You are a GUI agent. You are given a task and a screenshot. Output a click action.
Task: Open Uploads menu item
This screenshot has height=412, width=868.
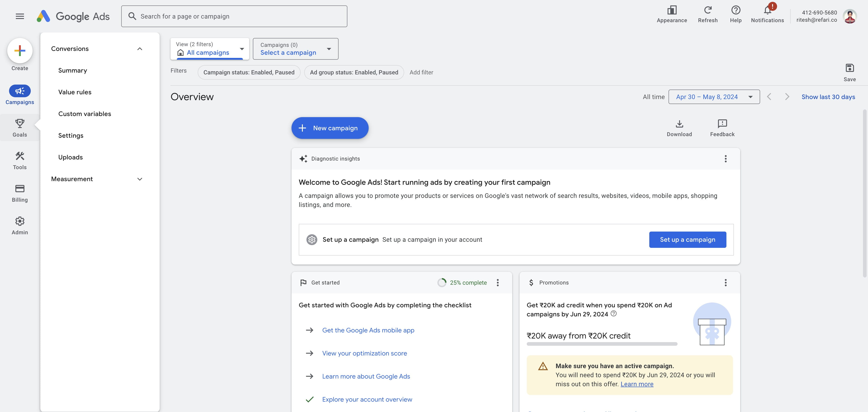70,157
